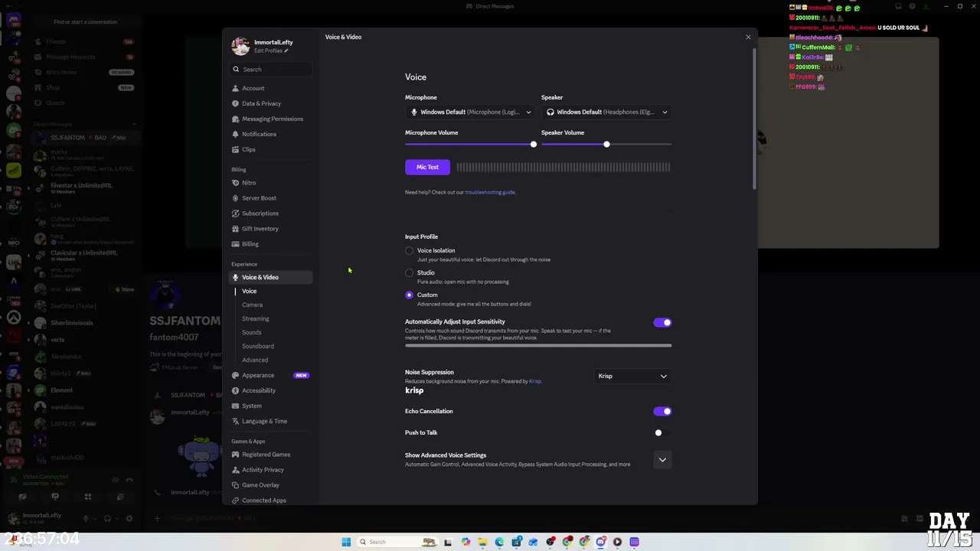The image size is (980, 551).
Task: Open the Clips settings page
Action: click(272, 149)
